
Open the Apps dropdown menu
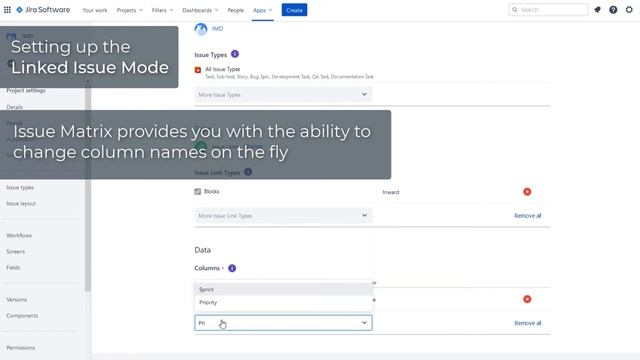(262, 10)
